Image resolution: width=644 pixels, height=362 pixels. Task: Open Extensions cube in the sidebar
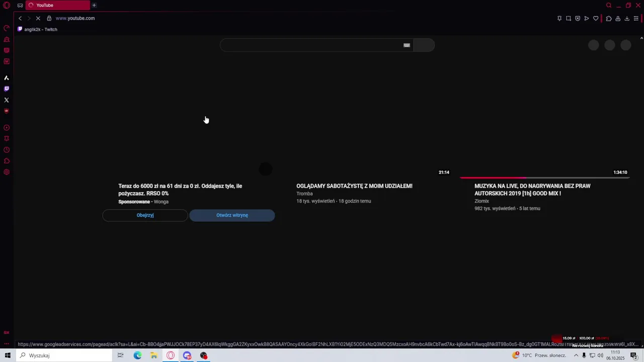click(7, 161)
